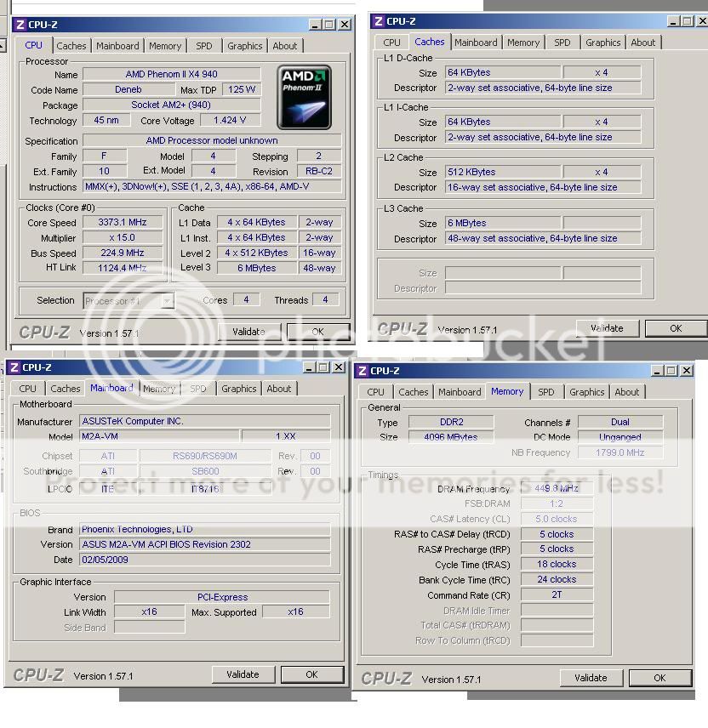Click the code name value "Deneb"
Image resolution: width=708 pixels, height=728 pixels.
click(128, 89)
